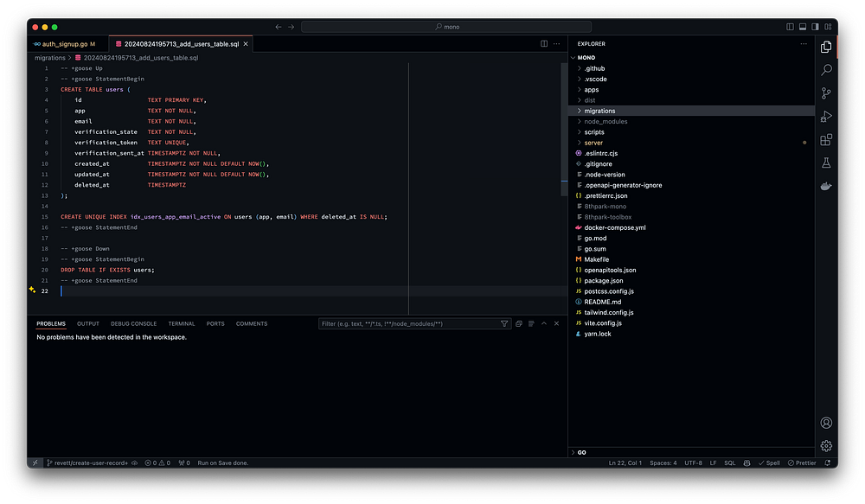
Task: Open the Source Control view
Action: pos(826,93)
